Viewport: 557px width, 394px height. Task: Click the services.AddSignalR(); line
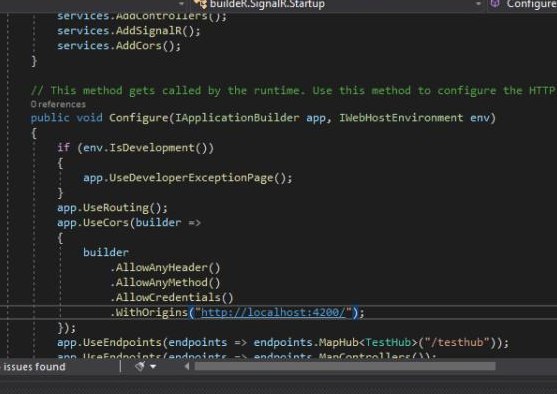(129, 31)
